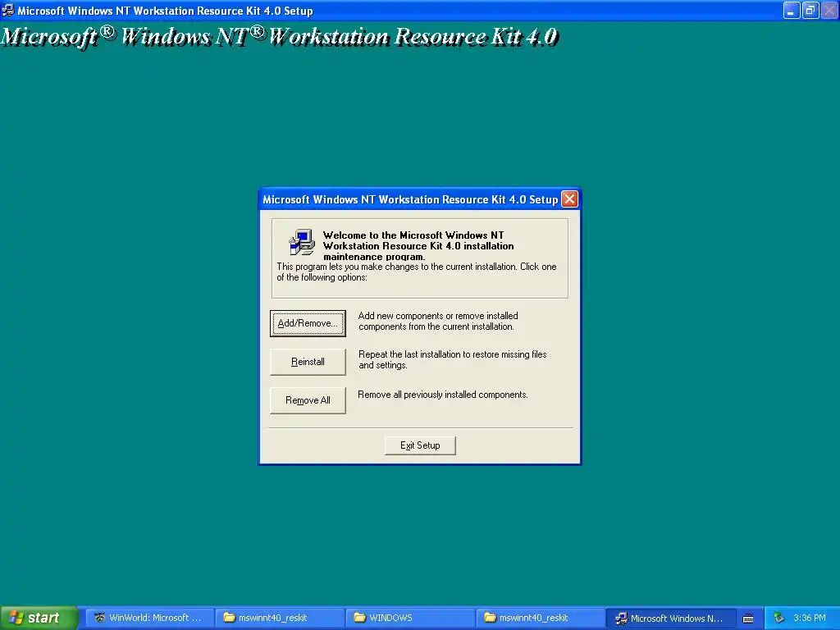Screen dimensions: 840x630
Task: Select Microsoft Windows N... taskbar item
Action: (x=670, y=618)
